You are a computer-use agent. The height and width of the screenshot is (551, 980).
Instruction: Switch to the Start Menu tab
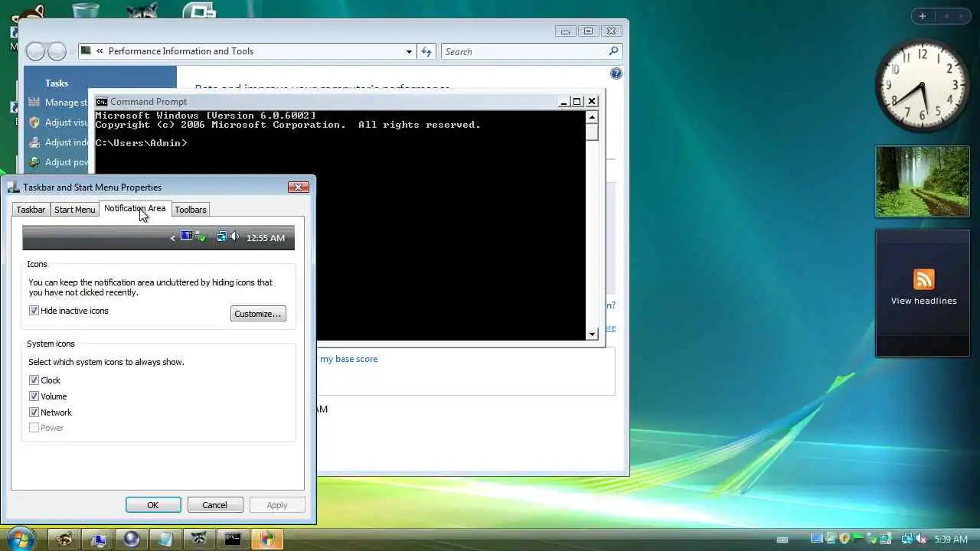(x=75, y=210)
